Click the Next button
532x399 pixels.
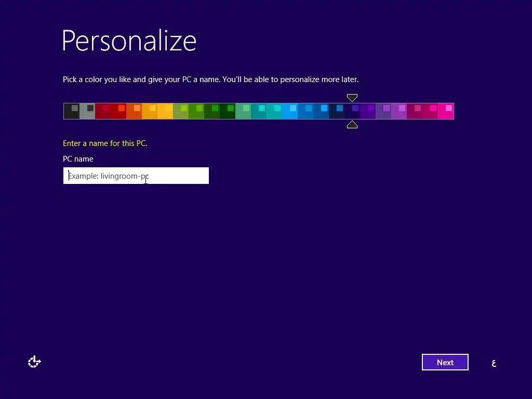pos(445,362)
